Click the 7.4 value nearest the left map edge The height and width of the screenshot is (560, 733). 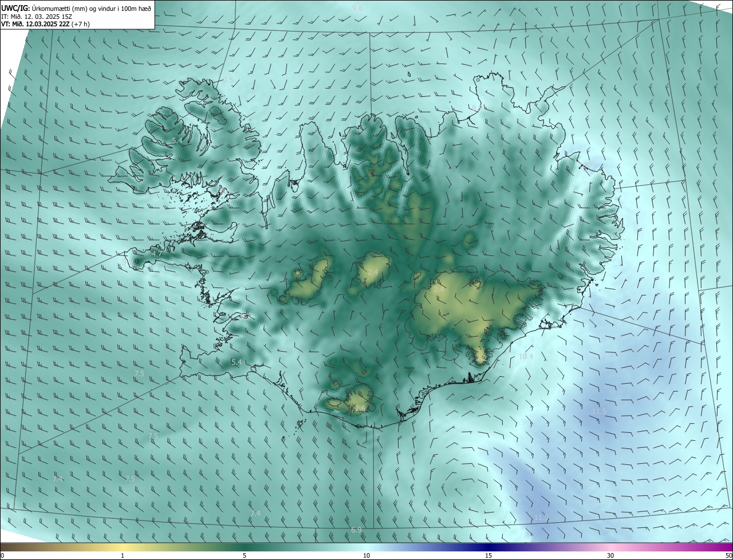57,479
